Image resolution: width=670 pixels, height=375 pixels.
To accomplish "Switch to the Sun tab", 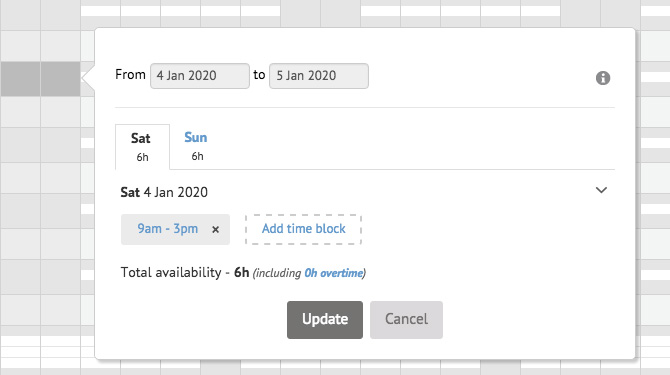I will [196, 146].
